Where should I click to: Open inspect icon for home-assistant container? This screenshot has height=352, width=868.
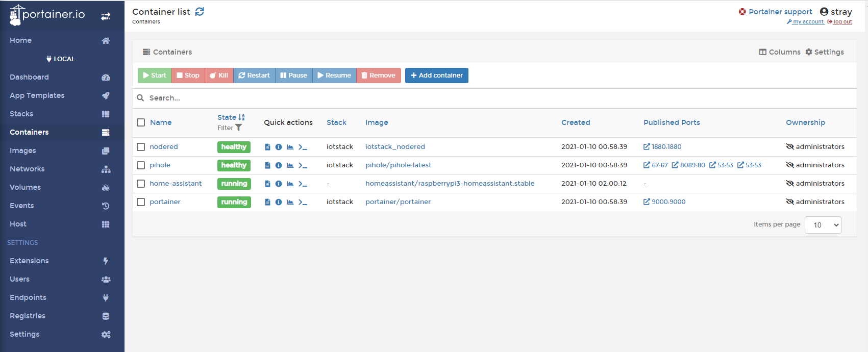[x=279, y=184]
